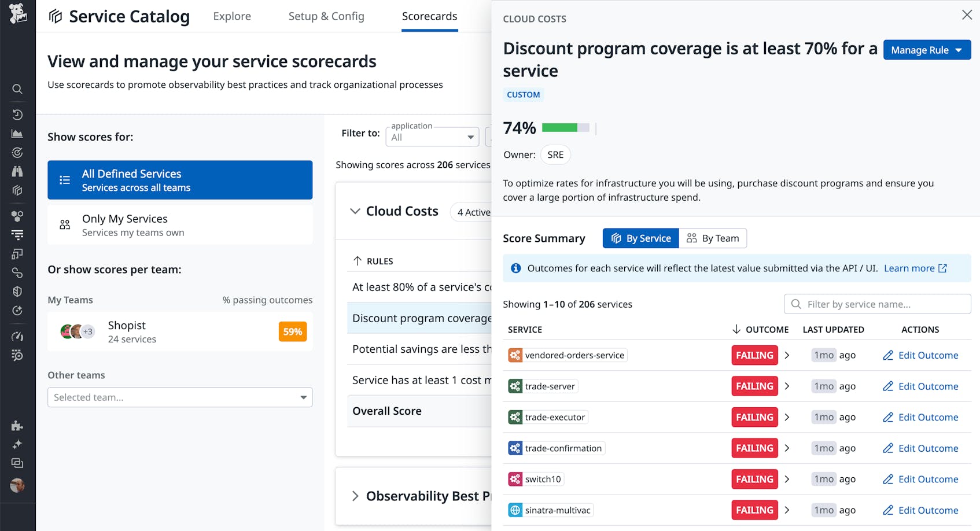The width and height of the screenshot is (980, 531).
Task: Open the Security shield icon in the sidebar
Action: [17, 291]
